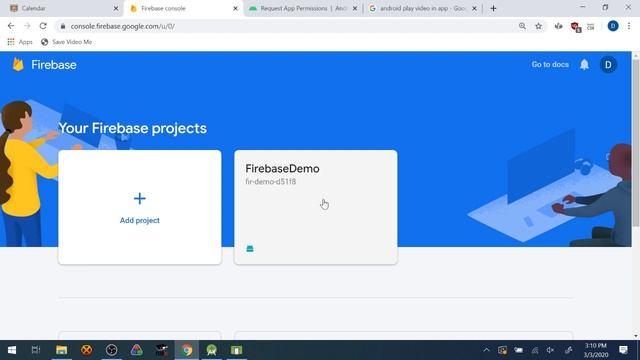Open the FirebaseDemo project card
The width and height of the screenshot is (640, 360).
(x=316, y=207)
